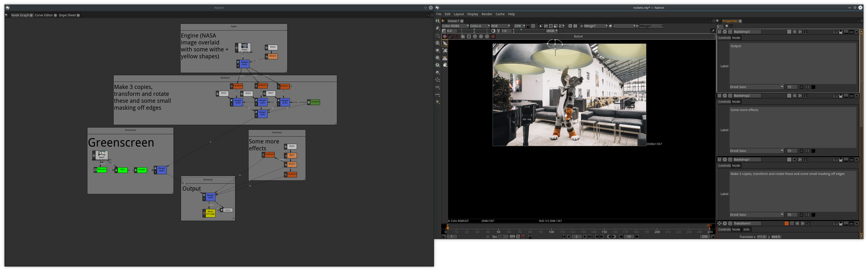Toggle the viewer zoom sync lock
Image resolution: width=868 pixels, height=271 pixels.
click(528, 26)
